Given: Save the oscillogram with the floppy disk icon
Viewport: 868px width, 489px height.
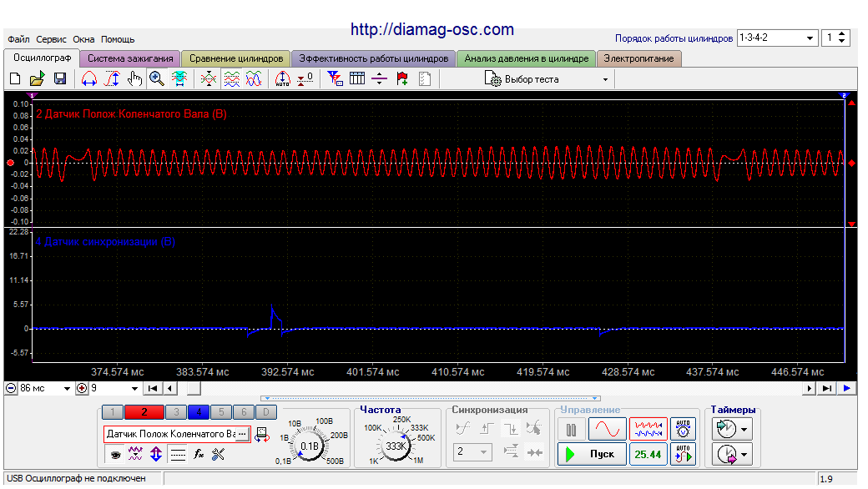Looking at the screenshot, I should click(60, 79).
